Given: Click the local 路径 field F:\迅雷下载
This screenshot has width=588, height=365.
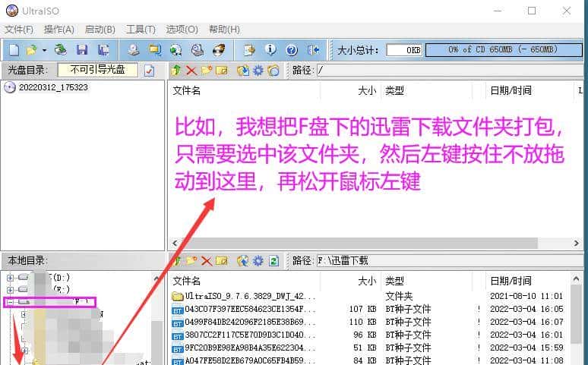Looking at the screenshot, I should (x=450, y=260).
